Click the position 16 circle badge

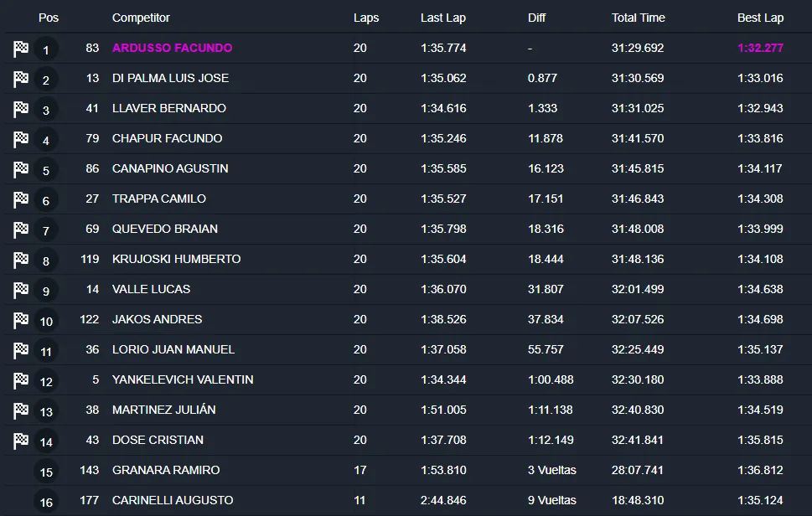tap(46, 503)
